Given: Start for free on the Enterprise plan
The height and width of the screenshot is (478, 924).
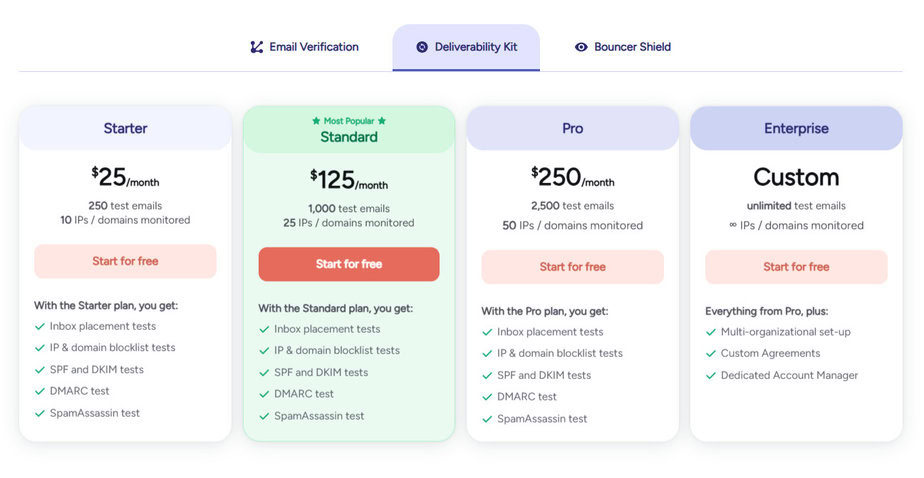Looking at the screenshot, I should pos(796,267).
